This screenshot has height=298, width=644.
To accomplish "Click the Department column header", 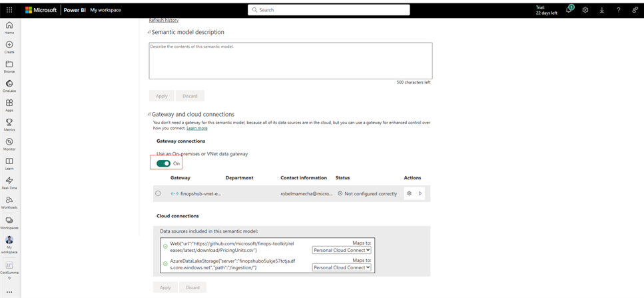I will coord(240,178).
